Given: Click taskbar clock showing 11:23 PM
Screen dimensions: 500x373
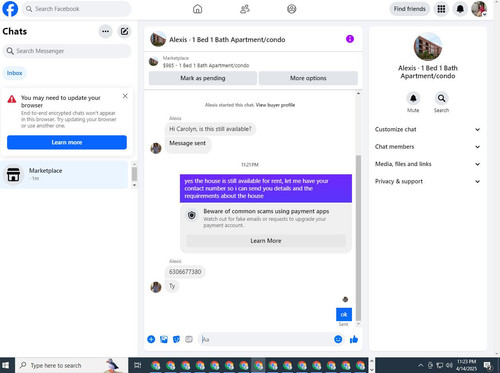Looking at the screenshot, I should 466,365.
